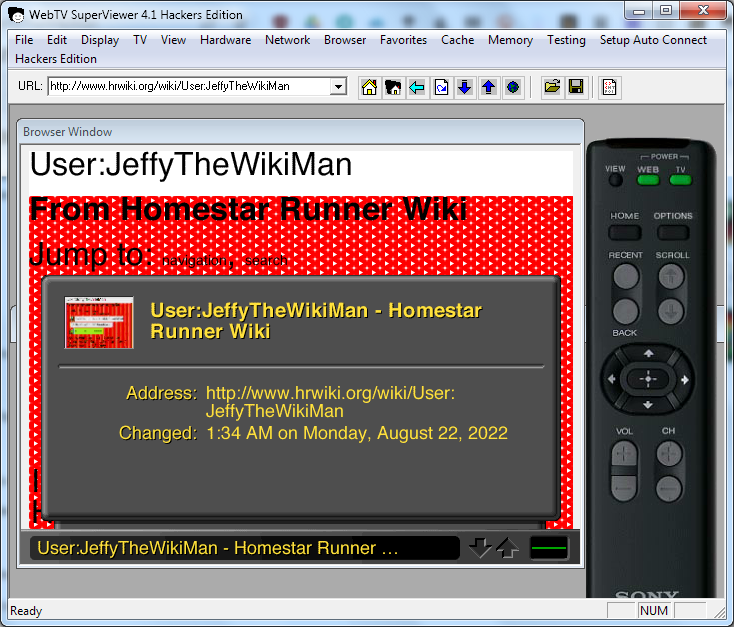Click the VOL plus button on remote
The image size is (734, 627).
click(624, 453)
